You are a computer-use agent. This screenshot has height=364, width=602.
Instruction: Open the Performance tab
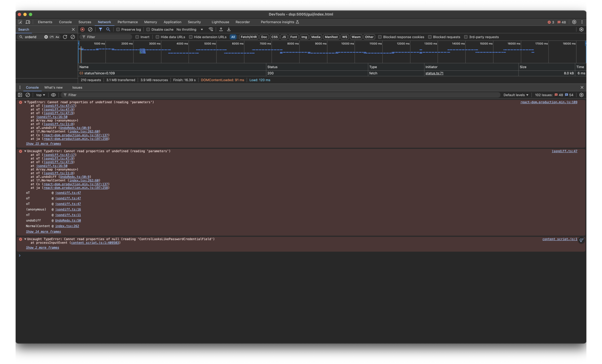[128, 22]
